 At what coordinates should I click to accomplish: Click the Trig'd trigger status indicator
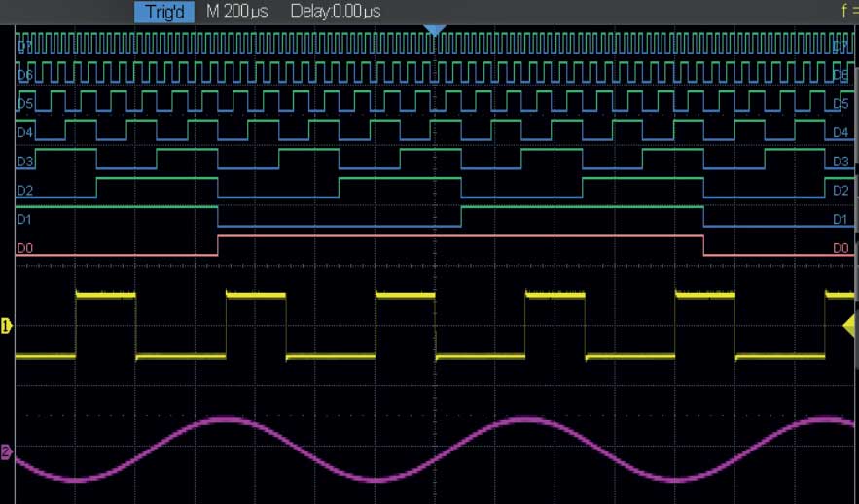tap(162, 12)
